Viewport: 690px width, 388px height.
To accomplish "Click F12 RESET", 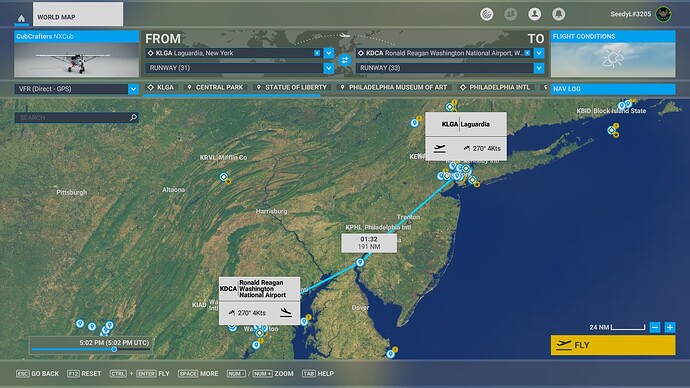I will point(84,373).
